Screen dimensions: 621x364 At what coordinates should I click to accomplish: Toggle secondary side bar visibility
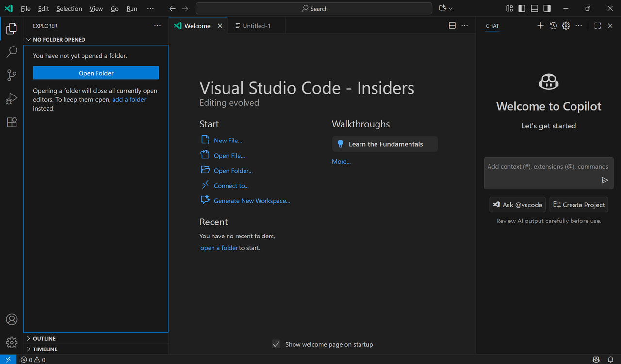[x=547, y=8]
